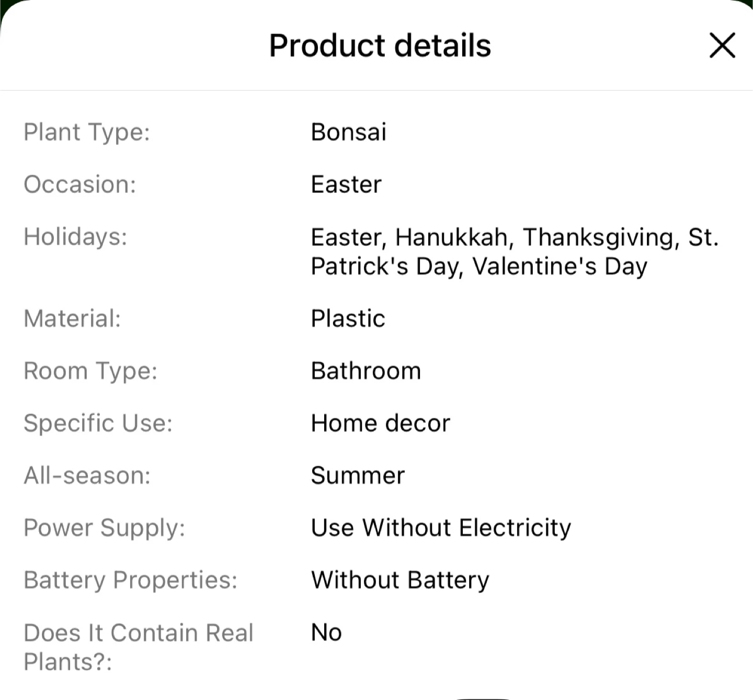Tap the No value for real plants
Viewport: 753px width, 700px height.
(327, 633)
